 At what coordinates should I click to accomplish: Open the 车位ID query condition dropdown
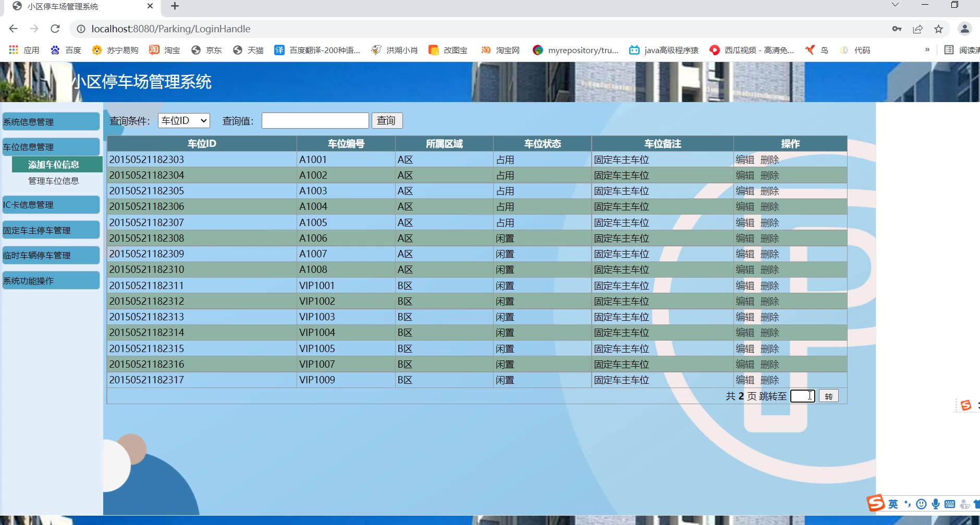183,121
